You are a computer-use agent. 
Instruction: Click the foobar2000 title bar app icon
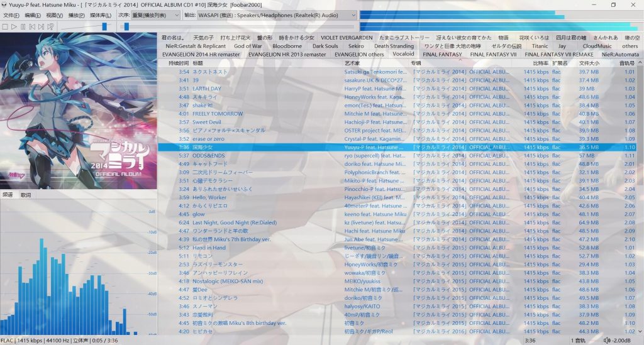(4, 5)
